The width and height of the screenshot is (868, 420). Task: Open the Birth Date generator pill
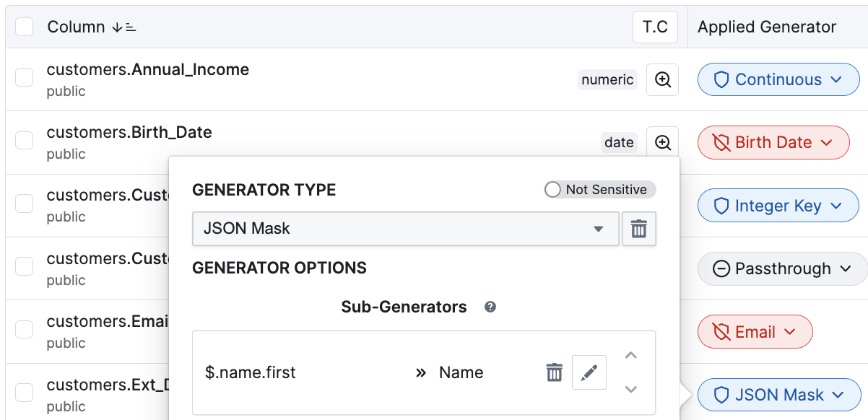coord(773,143)
